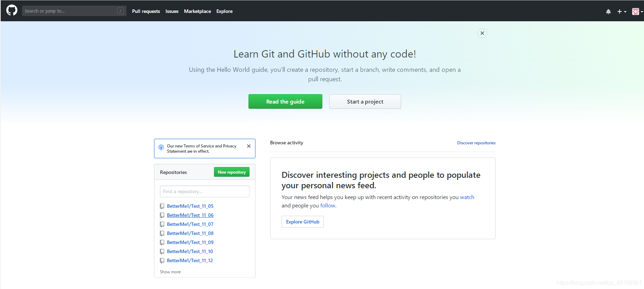Open Pull requests in top navigation

(146, 11)
